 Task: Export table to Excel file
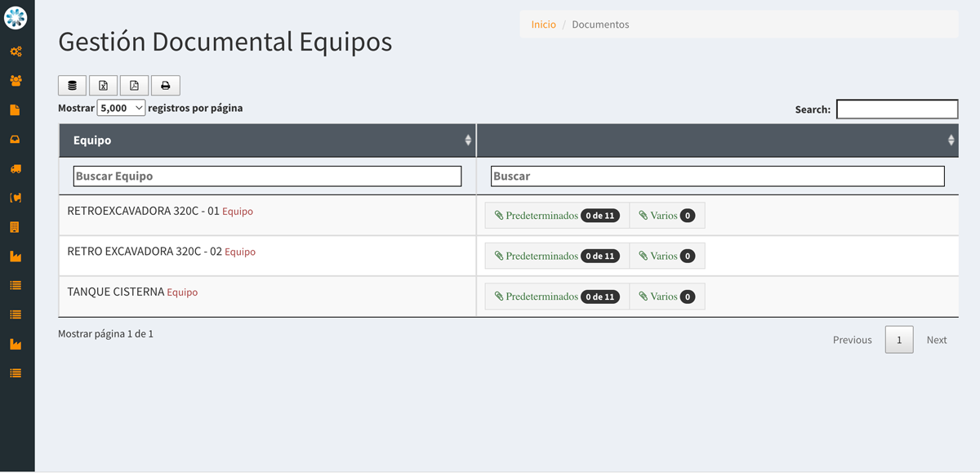point(104,86)
